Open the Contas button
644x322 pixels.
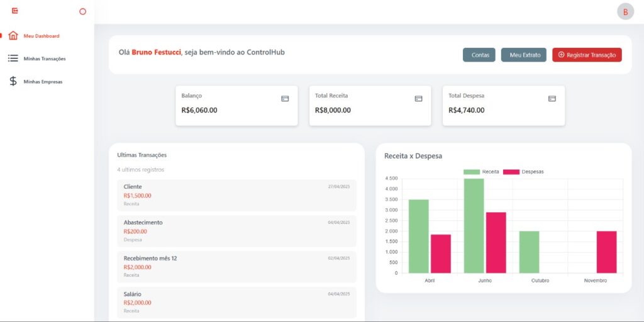pos(479,55)
